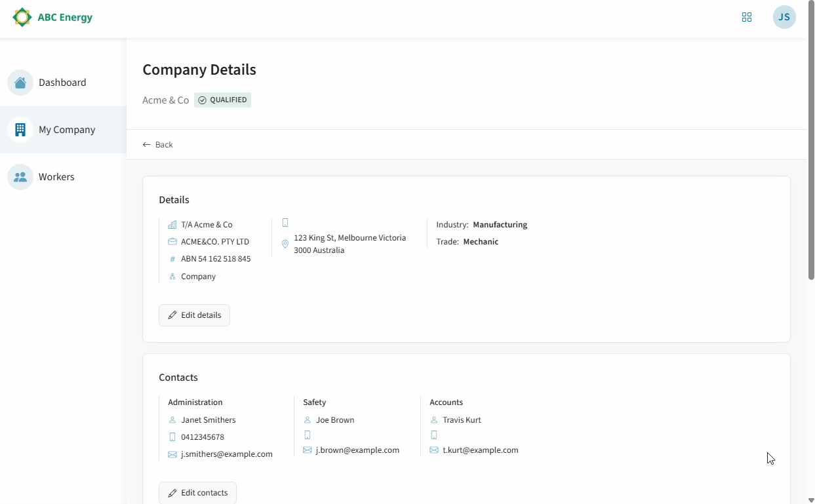
Task: Click the Administration contact heading
Action: tap(195, 402)
